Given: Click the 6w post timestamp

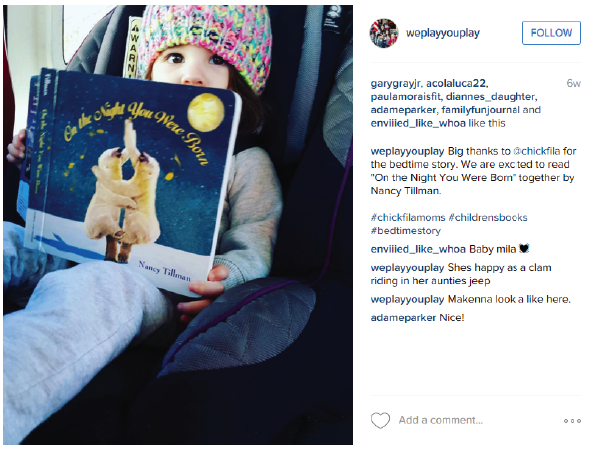Looking at the screenshot, I should 573,84.
